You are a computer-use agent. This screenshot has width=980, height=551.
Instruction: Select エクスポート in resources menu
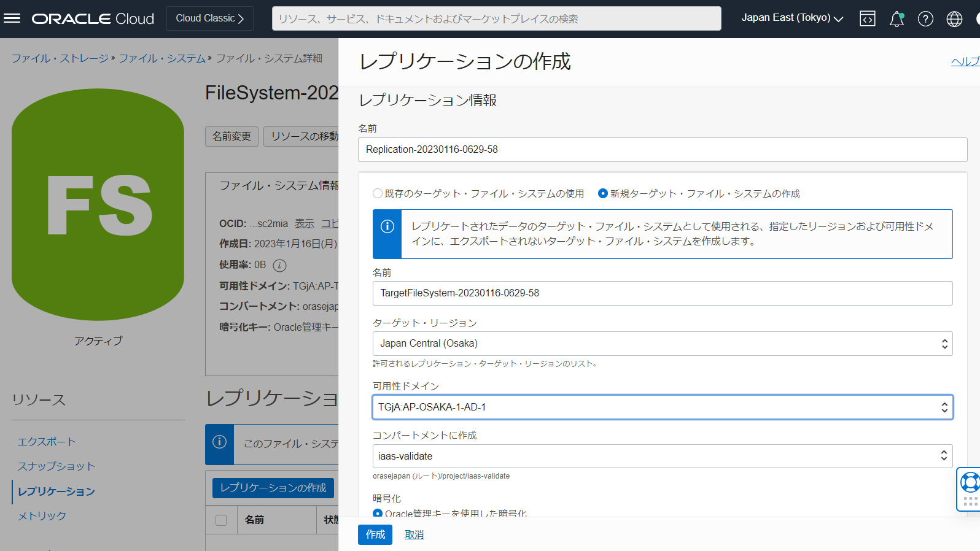47,442
